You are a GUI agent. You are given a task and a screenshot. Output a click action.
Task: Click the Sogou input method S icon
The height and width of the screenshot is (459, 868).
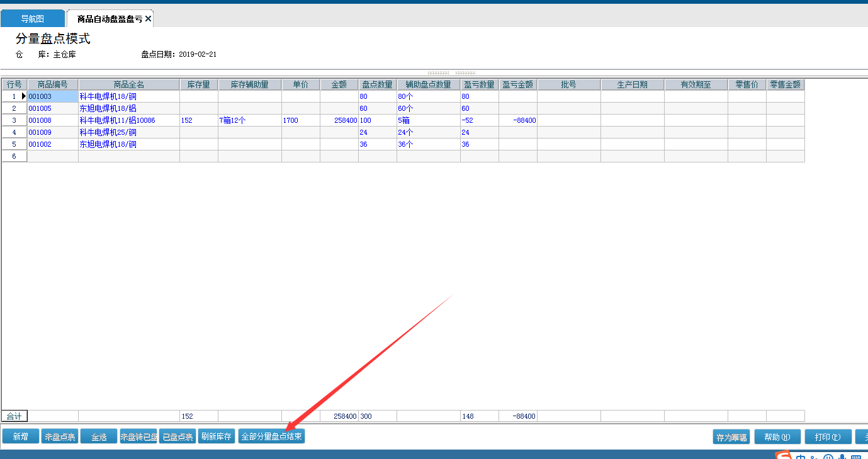pos(782,456)
